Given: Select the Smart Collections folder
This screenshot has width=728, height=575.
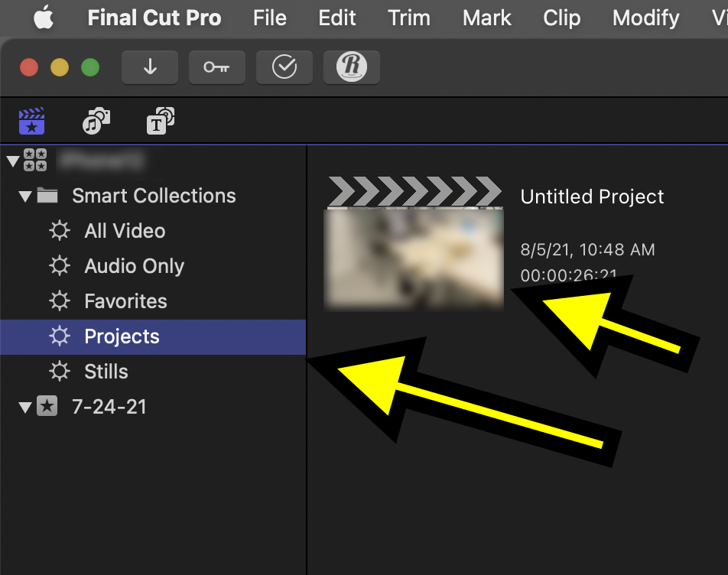Looking at the screenshot, I should point(153,196).
